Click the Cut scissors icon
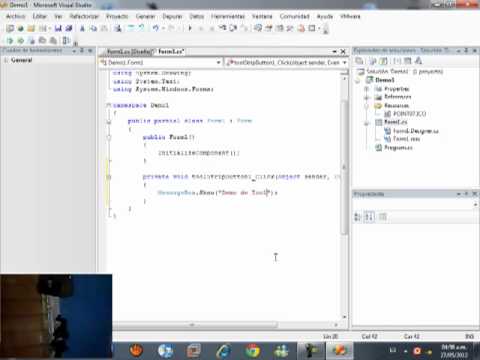Screen dimensions: 480x360 click(x=82, y=28)
